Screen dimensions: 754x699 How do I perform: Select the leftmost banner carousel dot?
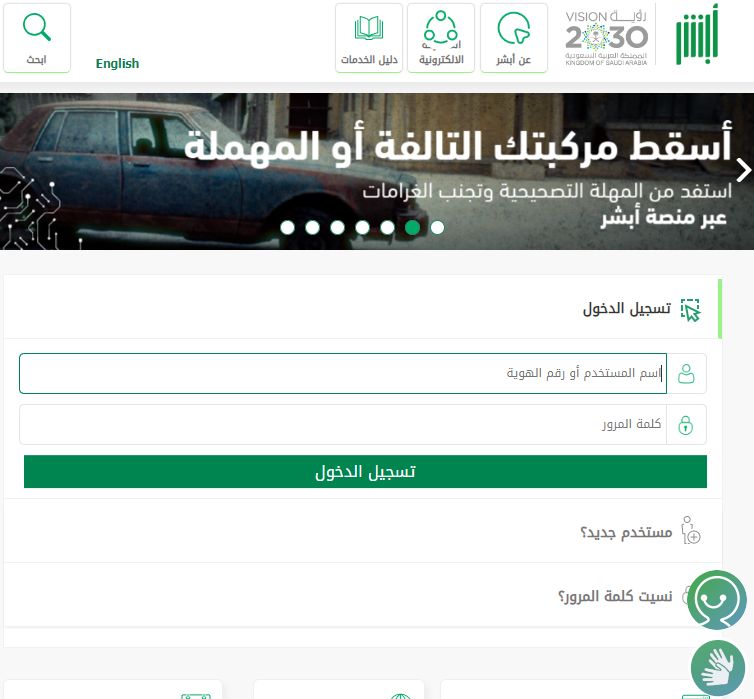pyautogui.click(x=287, y=228)
